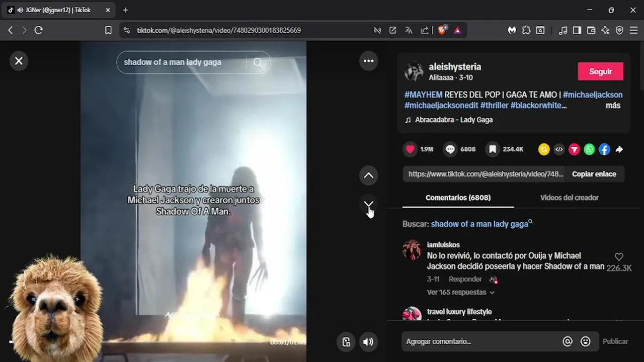Open iamluiskos commenter avatar

(412, 250)
